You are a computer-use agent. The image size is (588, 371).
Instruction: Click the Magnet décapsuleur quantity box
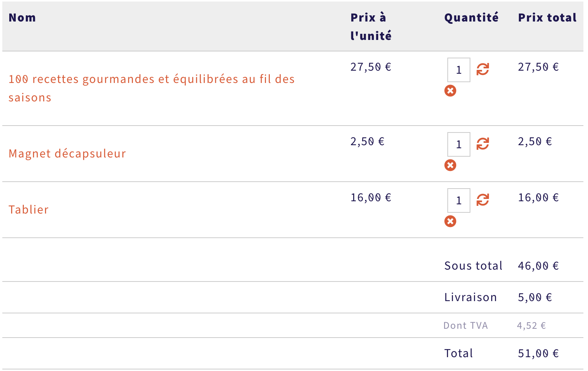point(459,144)
